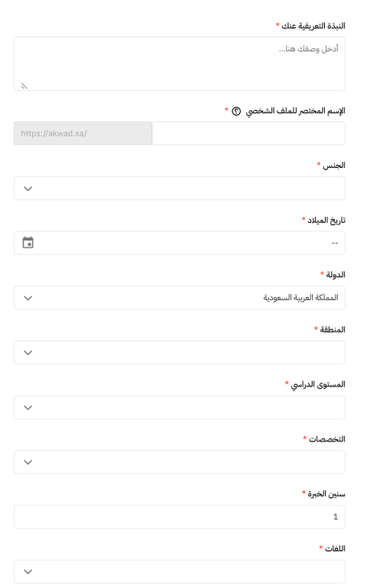This screenshot has width=367, height=588.
Task: Click chevron arrow in المنطقة dropdown
Action: click(28, 353)
